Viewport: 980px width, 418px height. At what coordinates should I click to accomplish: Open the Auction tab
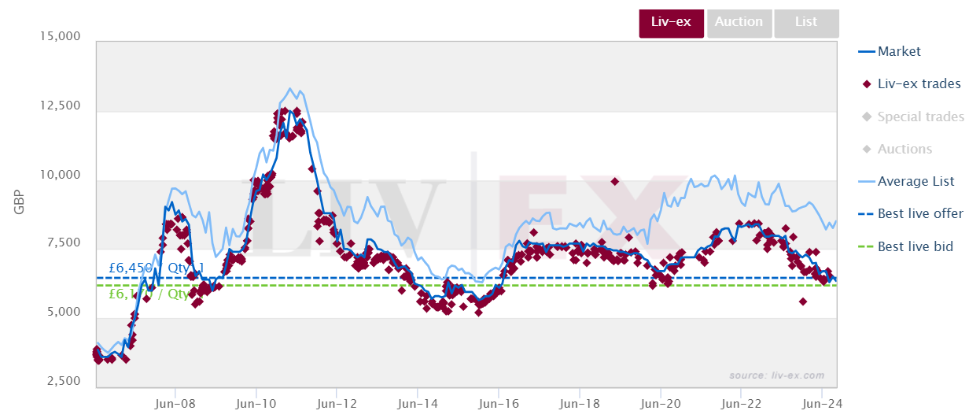[739, 22]
